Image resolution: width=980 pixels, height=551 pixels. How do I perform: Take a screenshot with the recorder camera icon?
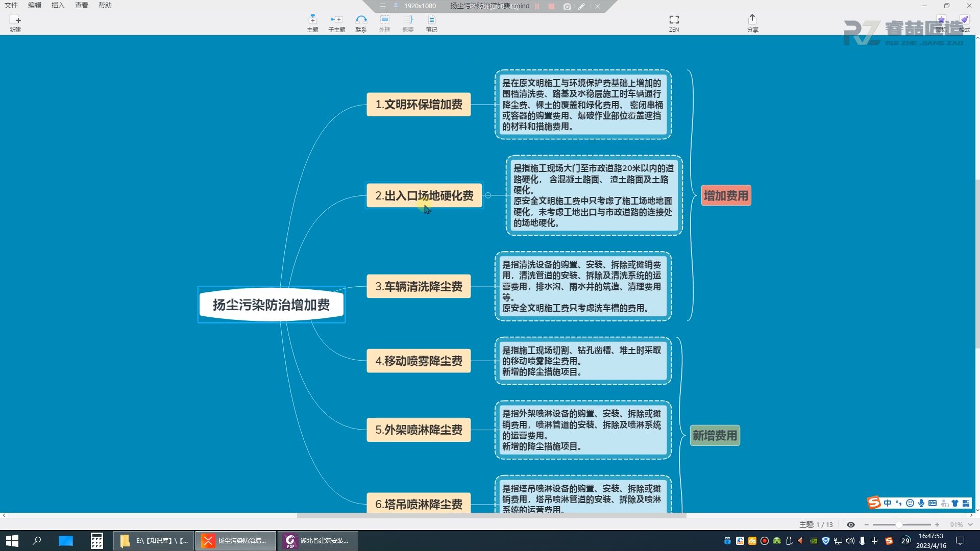click(567, 6)
